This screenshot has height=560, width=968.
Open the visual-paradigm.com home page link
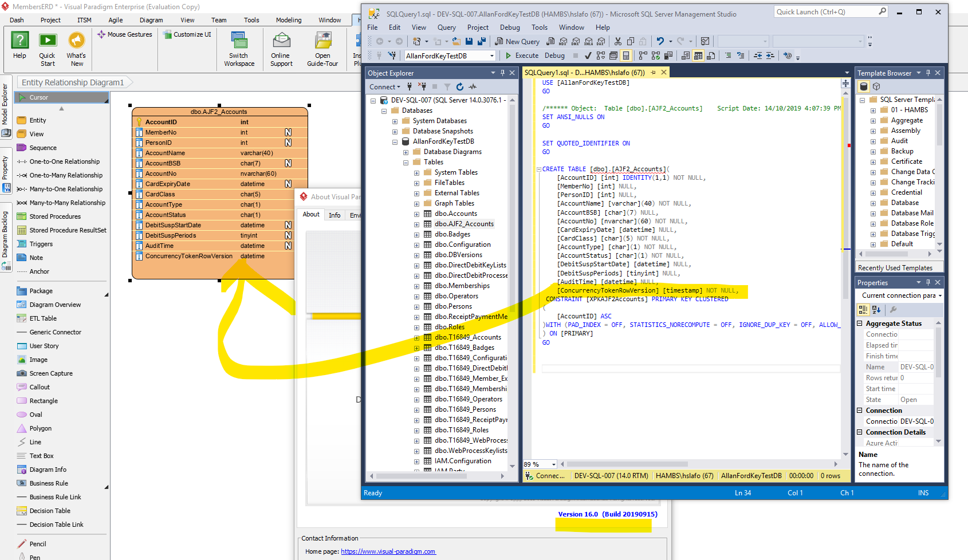(388, 551)
